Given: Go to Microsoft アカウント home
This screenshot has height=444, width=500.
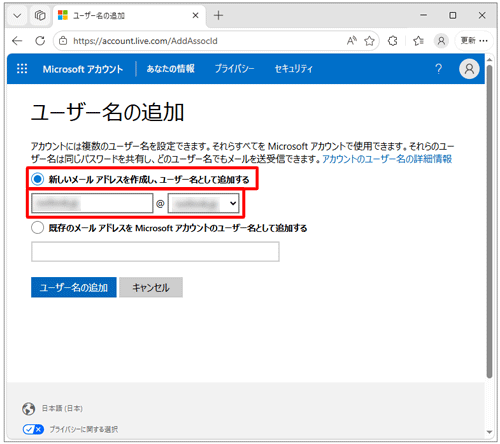Looking at the screenshot, I should [x=83, y=69].
